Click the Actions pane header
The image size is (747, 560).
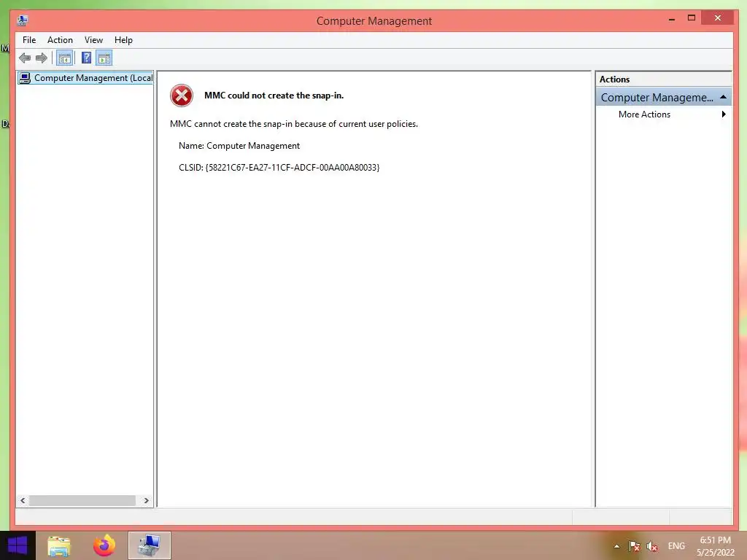point(663,79)
